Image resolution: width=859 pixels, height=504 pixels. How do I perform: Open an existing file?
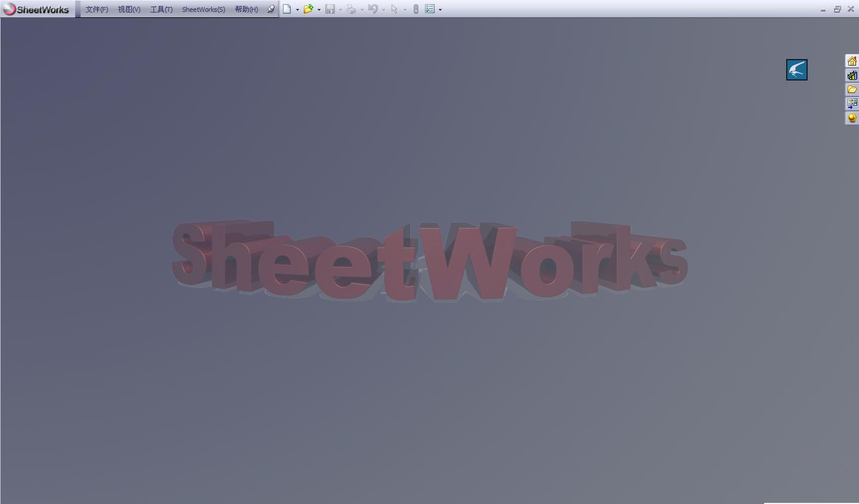pyautogui.click(x=308, y=9)
